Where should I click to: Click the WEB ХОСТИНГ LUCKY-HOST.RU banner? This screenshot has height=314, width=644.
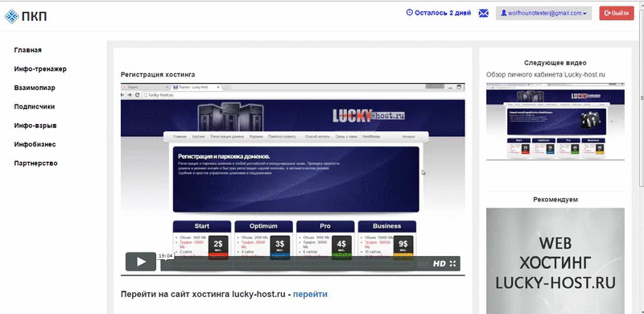click(x=555, y=261)
